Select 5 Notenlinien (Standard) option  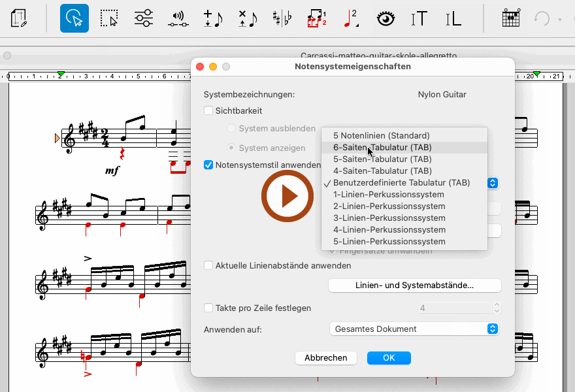[x=381, y=136]
